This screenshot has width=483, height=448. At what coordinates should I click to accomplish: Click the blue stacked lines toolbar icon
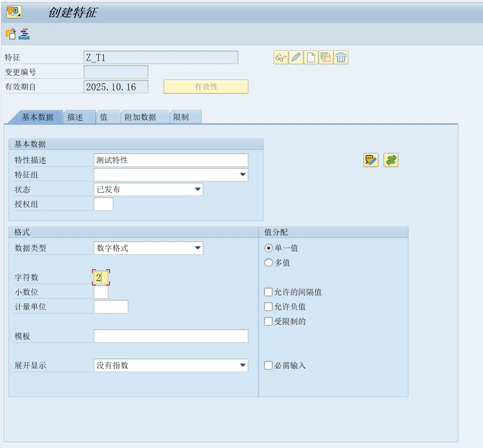click(x=24, y=34)
